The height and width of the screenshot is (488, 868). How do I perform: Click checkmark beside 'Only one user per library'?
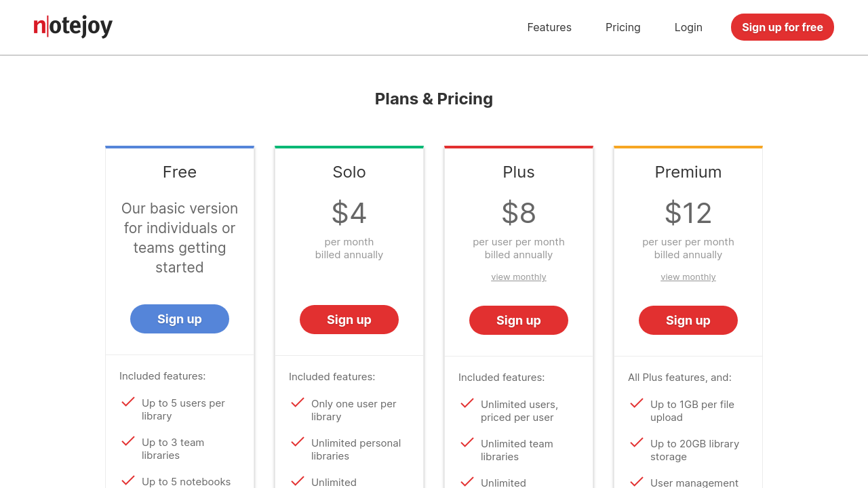click(x=298, y=403)
